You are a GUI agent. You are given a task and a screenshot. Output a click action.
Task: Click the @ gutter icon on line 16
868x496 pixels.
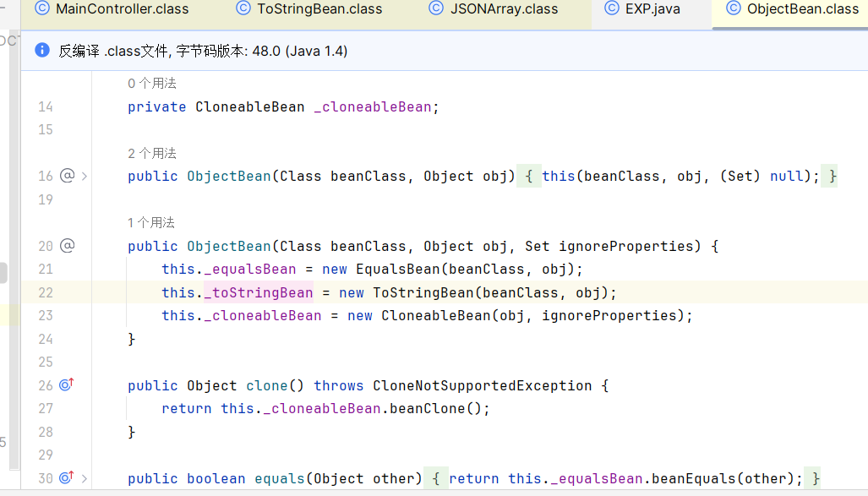(68, 176)
